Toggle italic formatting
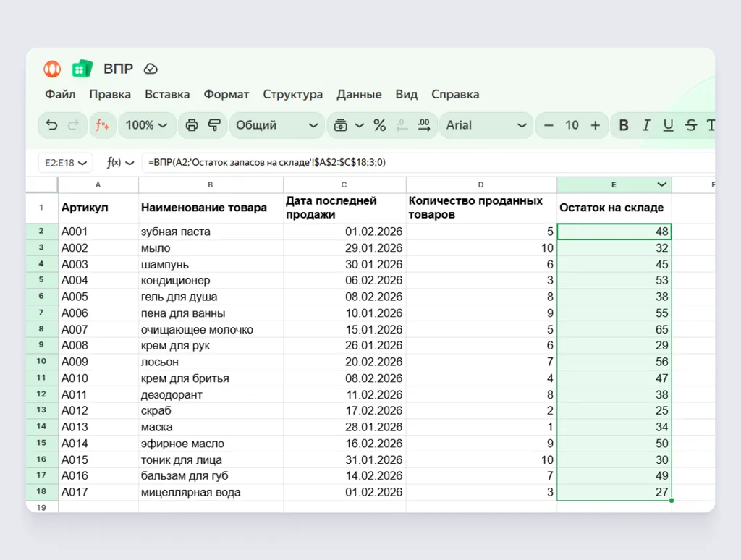Viewport: 741px width, 560px height. [x=646, y=125]
